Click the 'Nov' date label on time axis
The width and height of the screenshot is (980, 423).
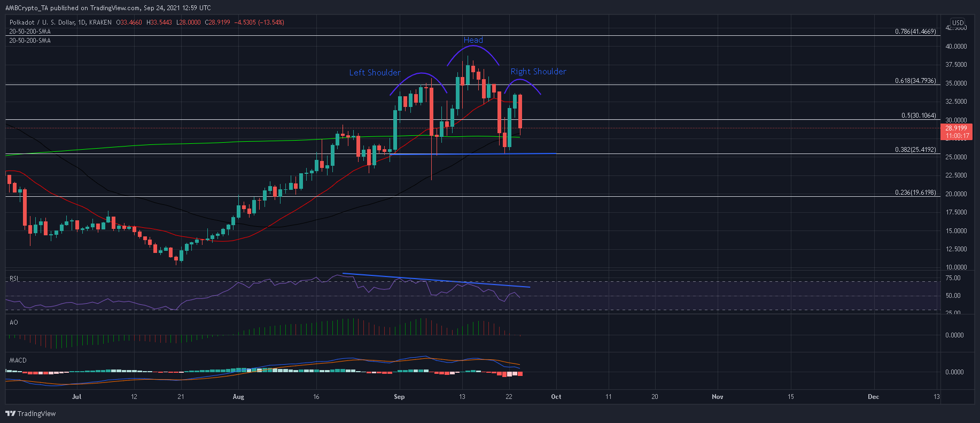pyautogui.click(x=718, y=397)
